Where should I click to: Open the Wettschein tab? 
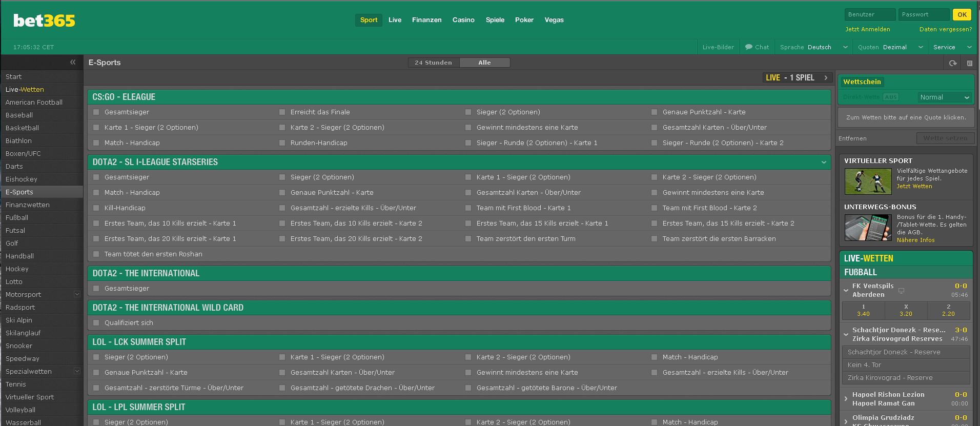pos(862,82)
